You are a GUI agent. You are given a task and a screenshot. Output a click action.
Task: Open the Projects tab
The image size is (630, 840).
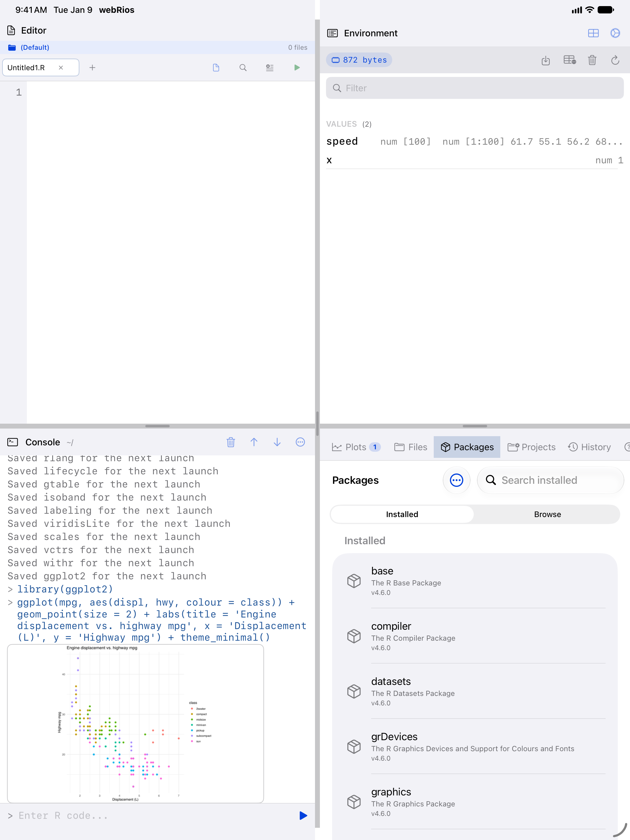532,447
